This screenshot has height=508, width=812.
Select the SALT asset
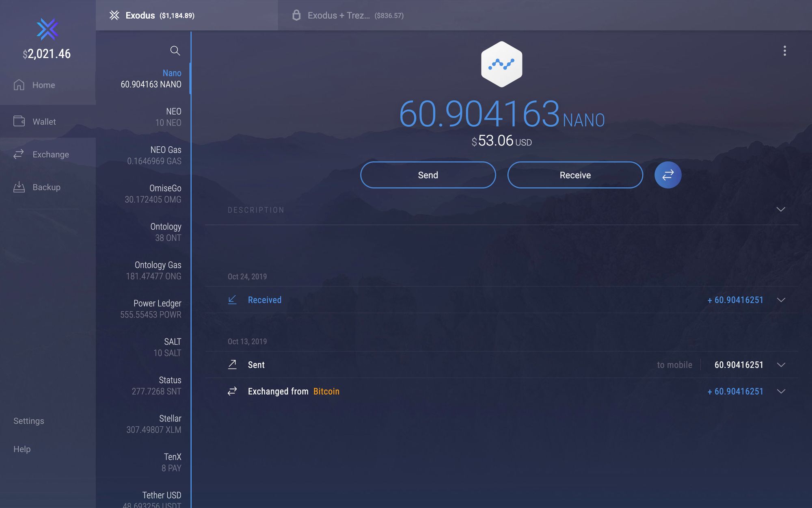143,347
